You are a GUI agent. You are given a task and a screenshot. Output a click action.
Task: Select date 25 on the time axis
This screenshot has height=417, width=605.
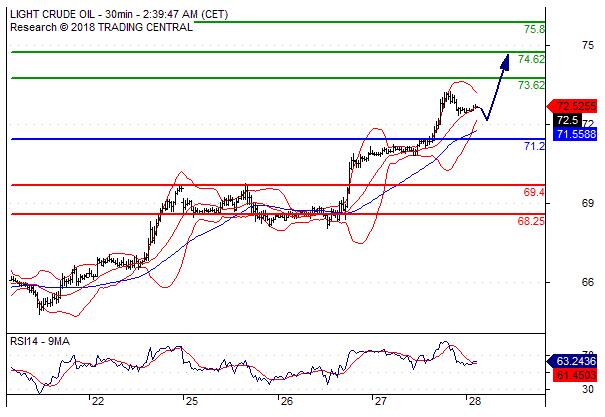click(x=191, y=401)
